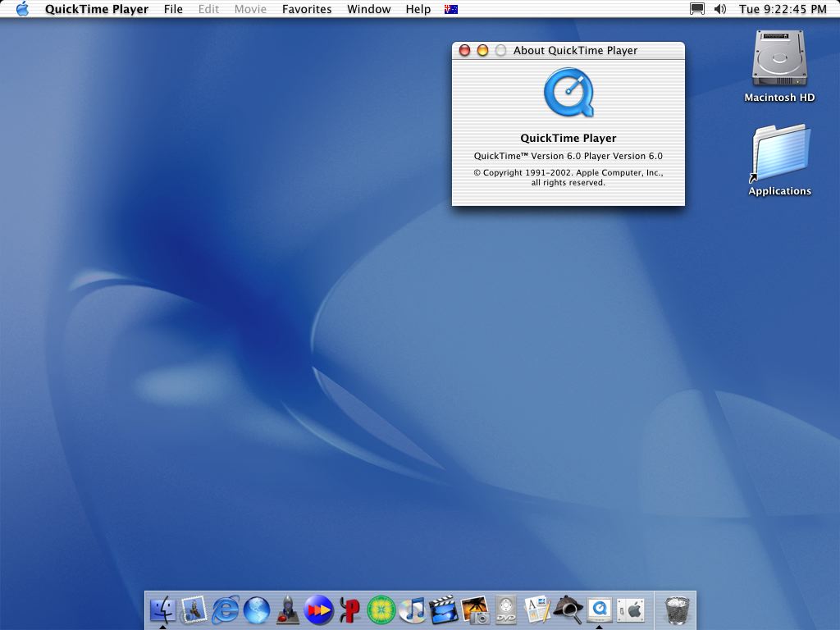Open the Displays menu bar icon
Screen dimensions: 840x630
click(x=697, y=9)
